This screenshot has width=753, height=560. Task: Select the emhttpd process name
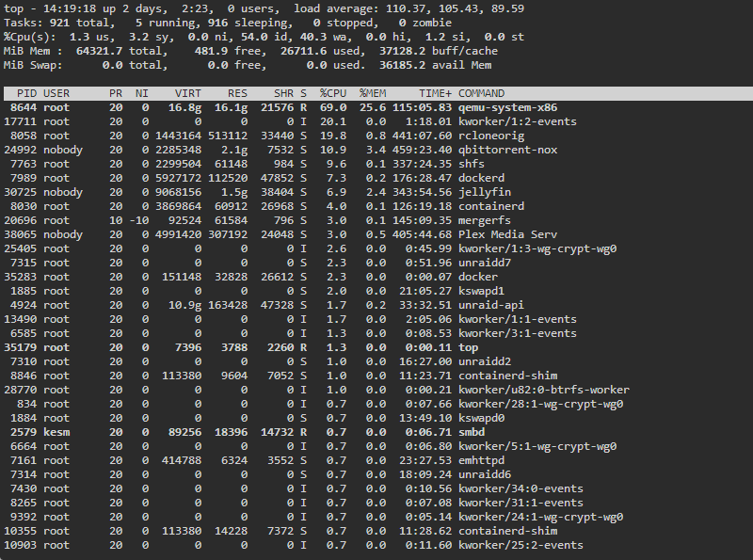tap(481, 460)
